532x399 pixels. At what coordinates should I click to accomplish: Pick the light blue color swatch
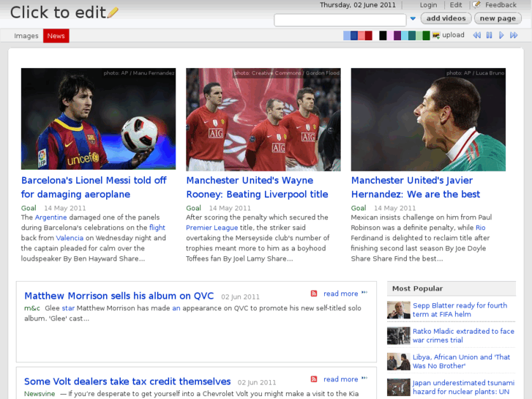347,36
